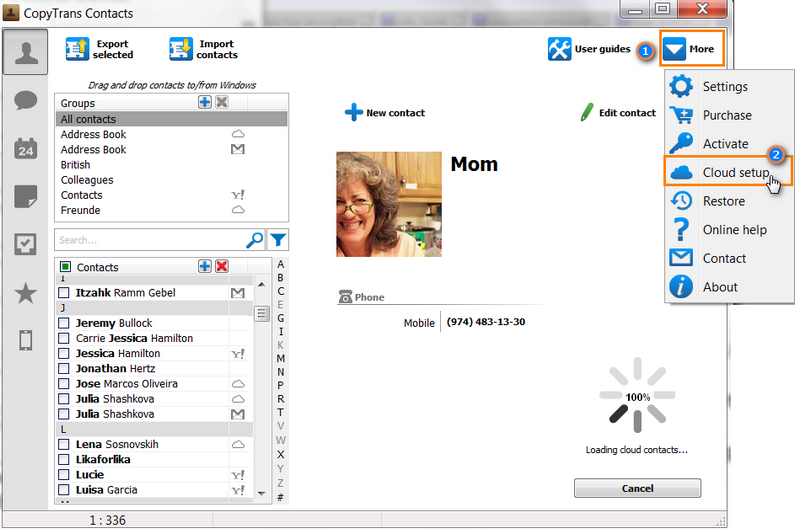This screenshot has width=795, height=529.
Task: Click the 100% loading spinner
Action: click(637, 396)
